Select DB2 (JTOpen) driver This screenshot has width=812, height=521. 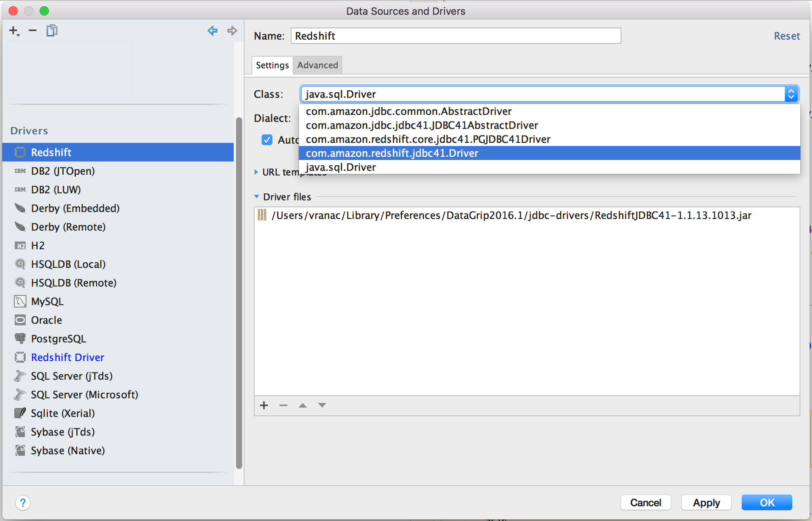coord(118,171)
